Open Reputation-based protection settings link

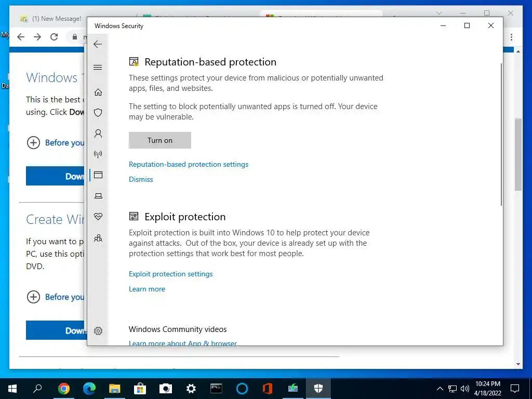click(188, 164)
